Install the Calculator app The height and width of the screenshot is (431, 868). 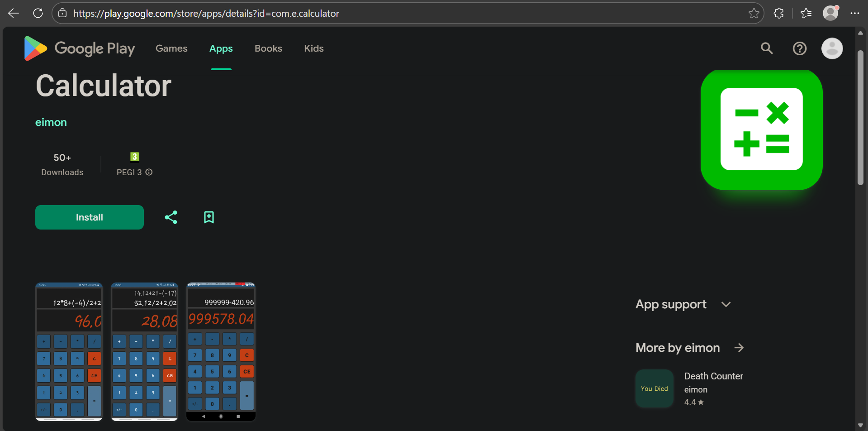(90, 217)
